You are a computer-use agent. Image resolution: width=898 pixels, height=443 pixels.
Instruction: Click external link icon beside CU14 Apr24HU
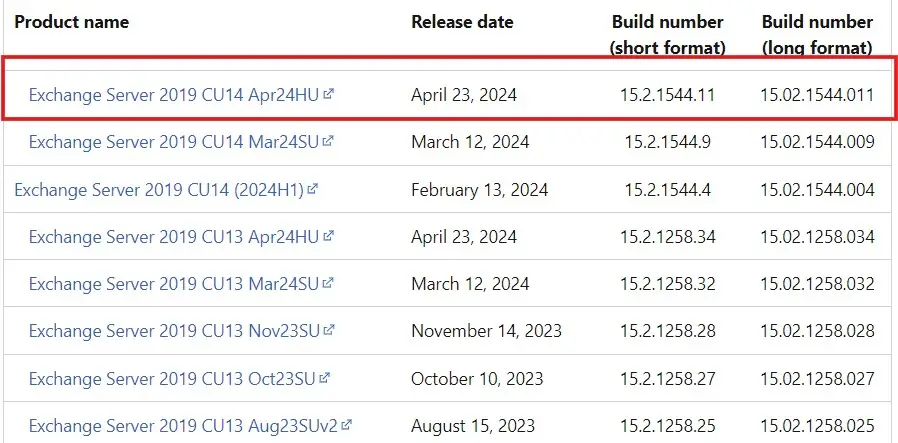point(329,94)
